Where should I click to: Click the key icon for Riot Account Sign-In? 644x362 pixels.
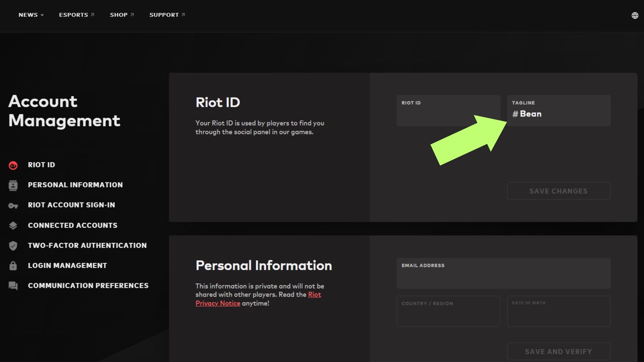tap(13, 205)
